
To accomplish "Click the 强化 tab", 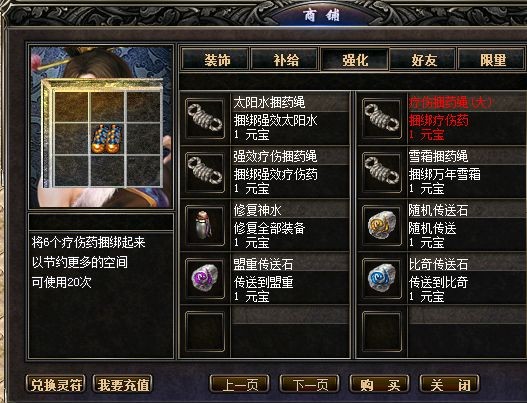I will (355, 60).
